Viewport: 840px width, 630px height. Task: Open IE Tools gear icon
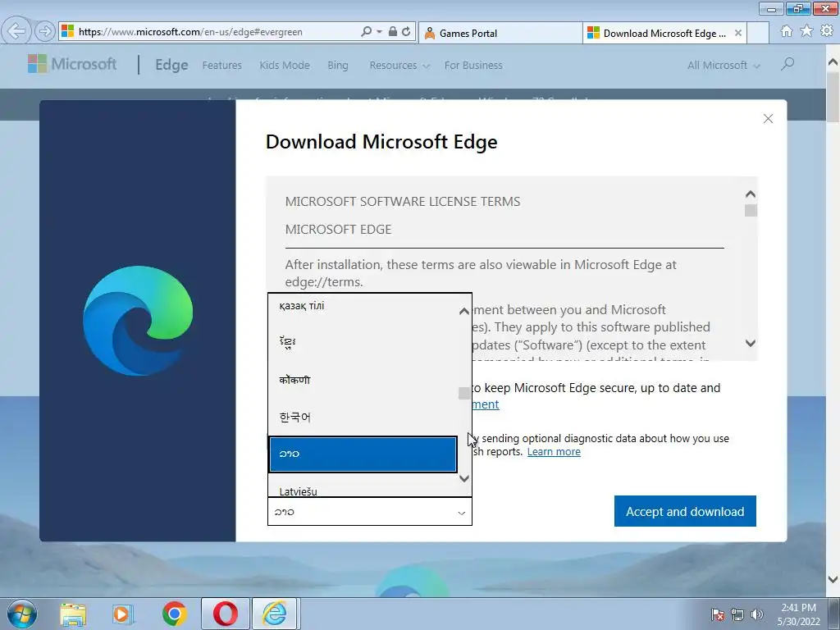point(827,31)
